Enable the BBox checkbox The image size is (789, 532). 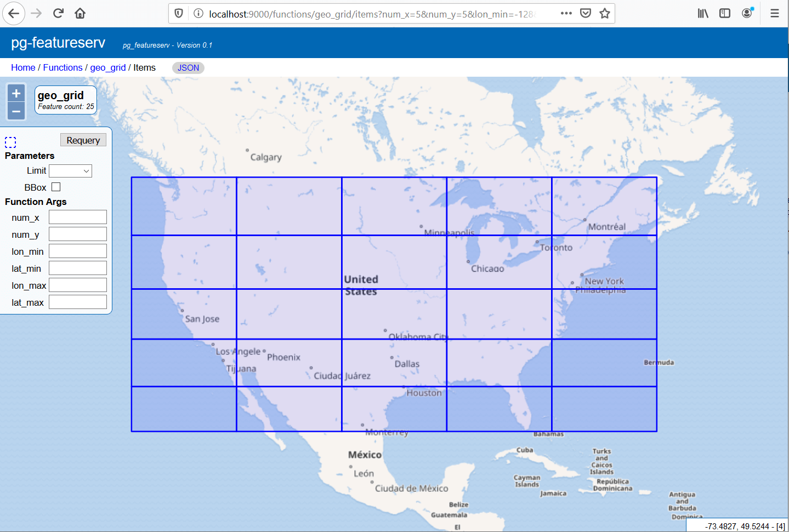[56, 187]
